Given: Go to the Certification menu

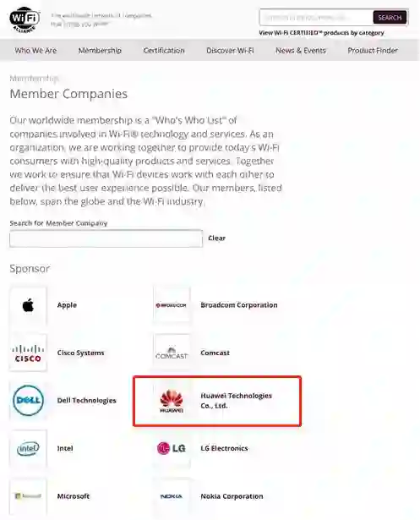Looking at the screenshot, I should click(164, 51).
